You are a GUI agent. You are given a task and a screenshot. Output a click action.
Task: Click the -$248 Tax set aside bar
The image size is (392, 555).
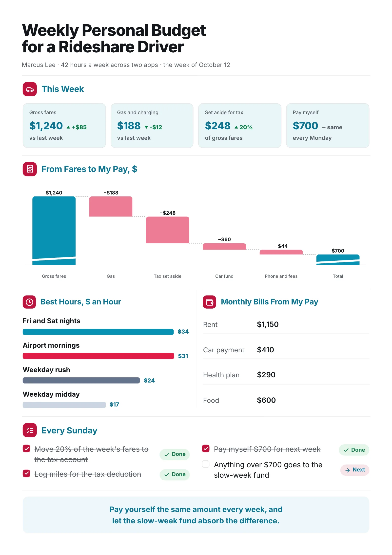point(168,230)
